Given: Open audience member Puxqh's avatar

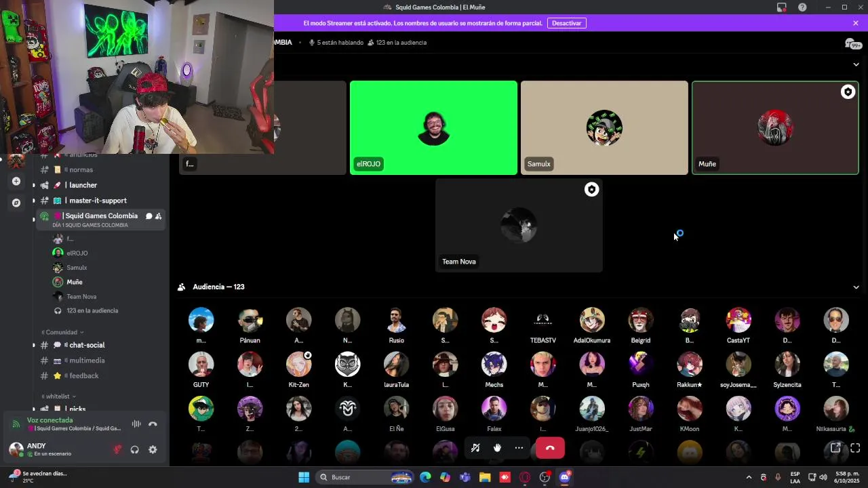Looking at the screenshot, I should [640, 364].
